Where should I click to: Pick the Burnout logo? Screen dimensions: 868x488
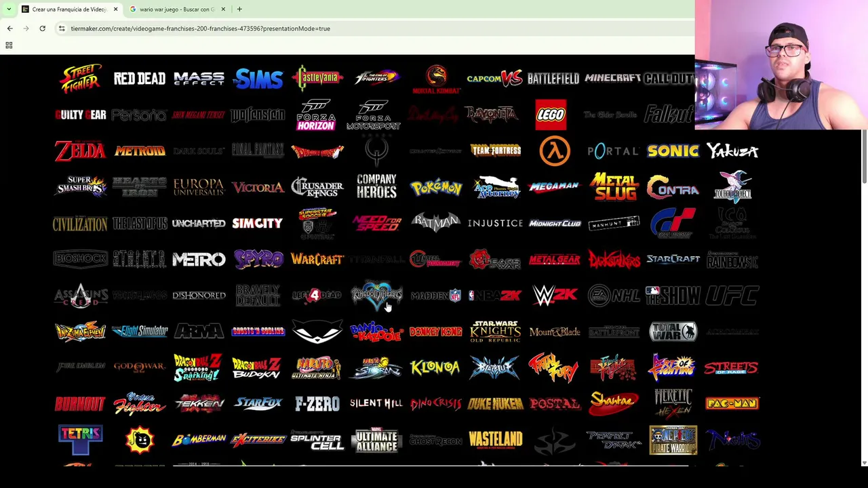click(x=80, y=404)
